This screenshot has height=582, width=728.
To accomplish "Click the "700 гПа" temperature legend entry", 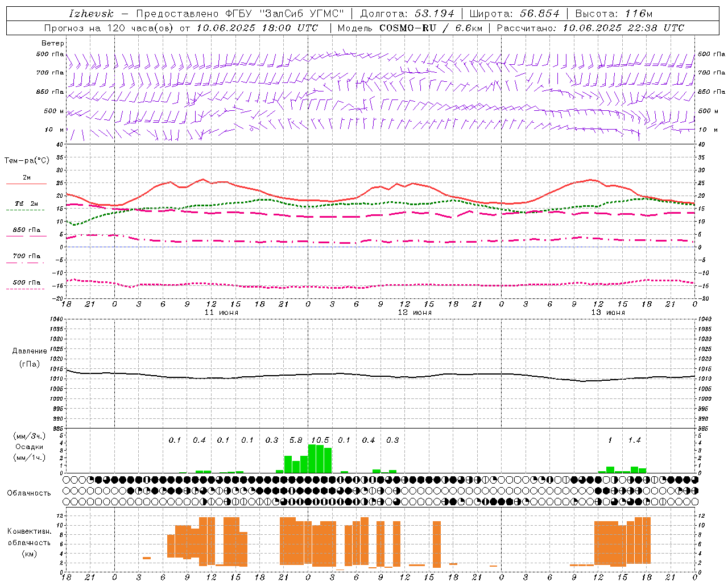I will click(26, 256).
